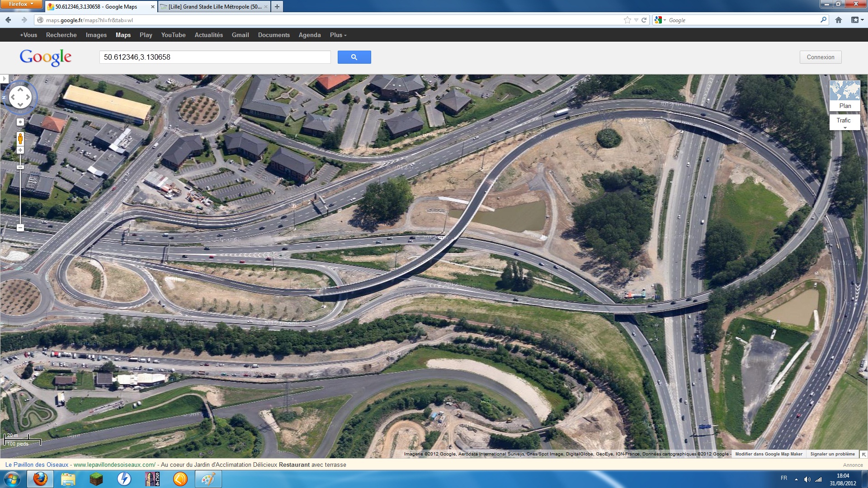868x488 pixels.
Task: Click the zoom in plus button
Action: pyautogui.click(x=20, y=150)
